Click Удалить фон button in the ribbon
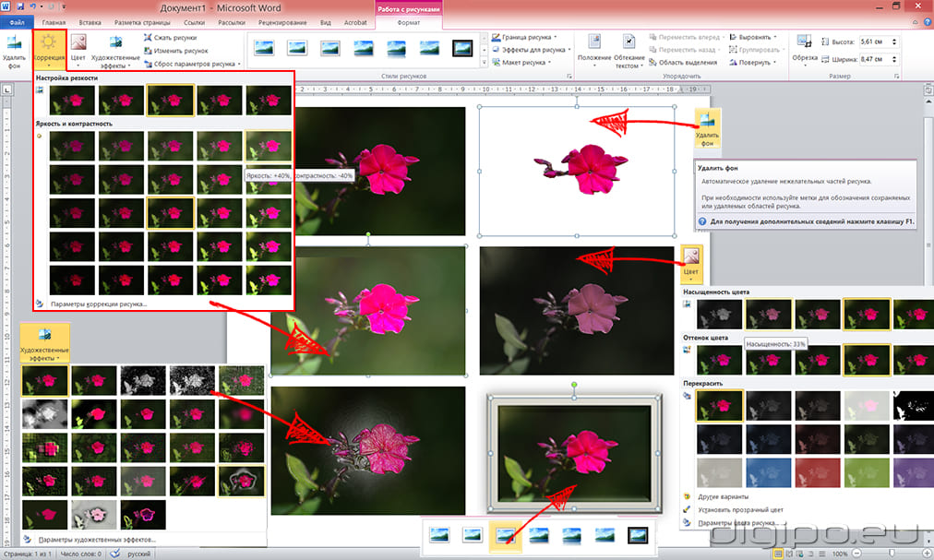The width and height of the screenshot is (934, 560). pos(13,51)
